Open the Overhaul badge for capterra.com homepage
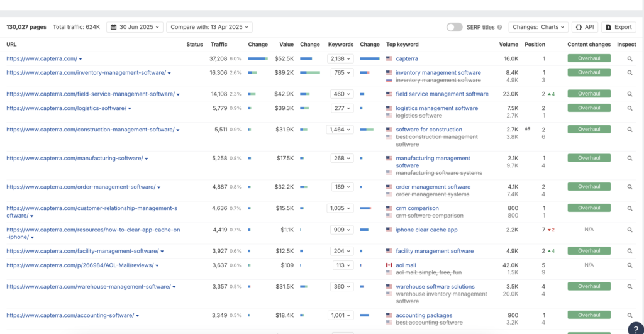 [589, 58]
